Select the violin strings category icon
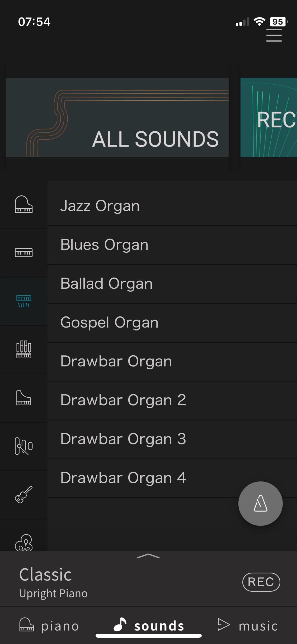 tap(23, 494)
